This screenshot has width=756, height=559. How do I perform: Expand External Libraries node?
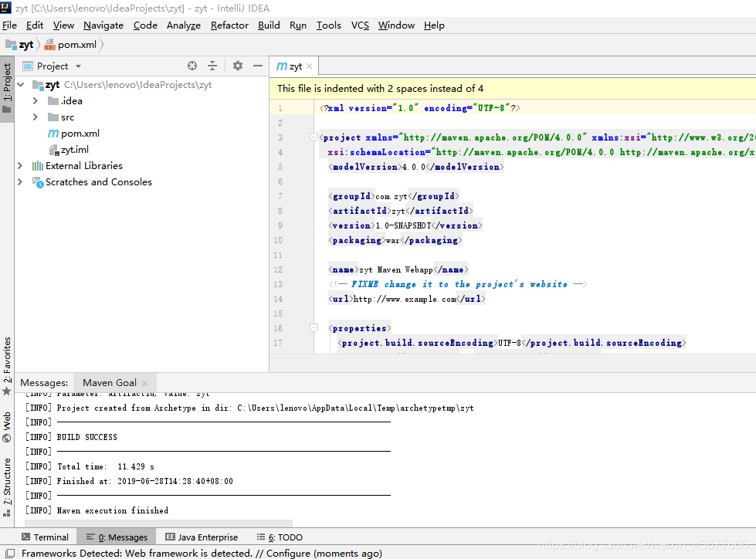pyautogui.click(x=20, y=165)
